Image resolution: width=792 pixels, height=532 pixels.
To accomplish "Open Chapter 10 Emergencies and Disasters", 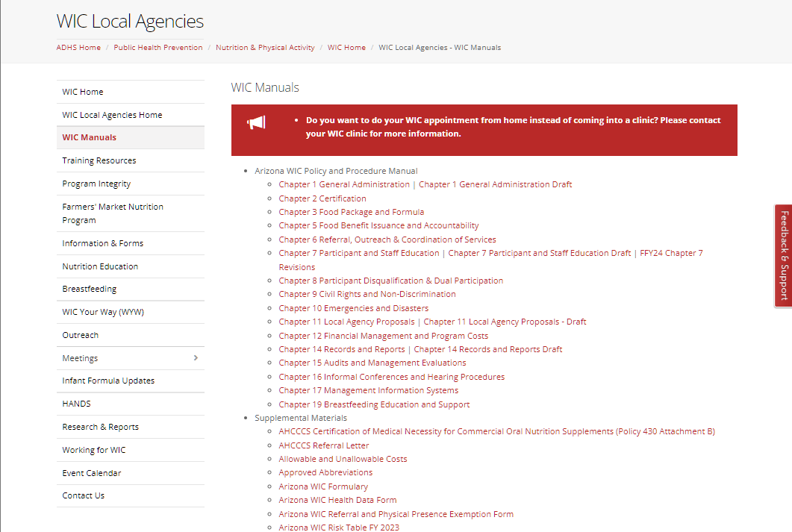I will point(353,308).
